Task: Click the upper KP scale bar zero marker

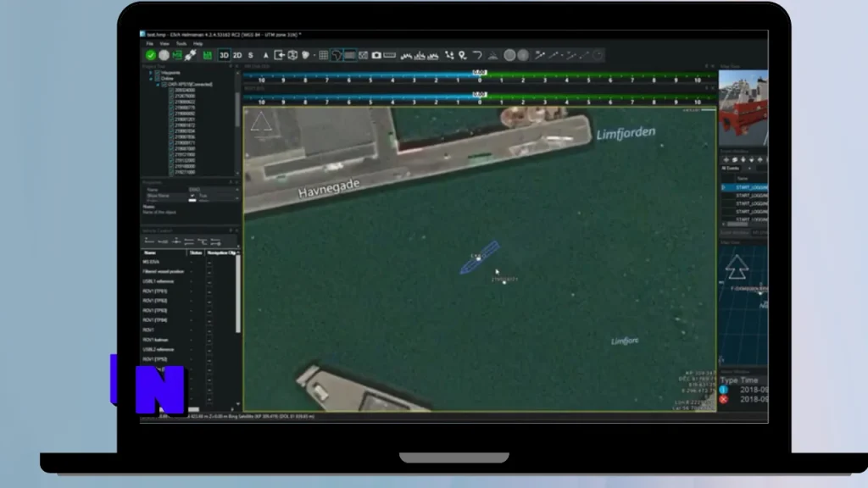Action: [x=480, y=73]
